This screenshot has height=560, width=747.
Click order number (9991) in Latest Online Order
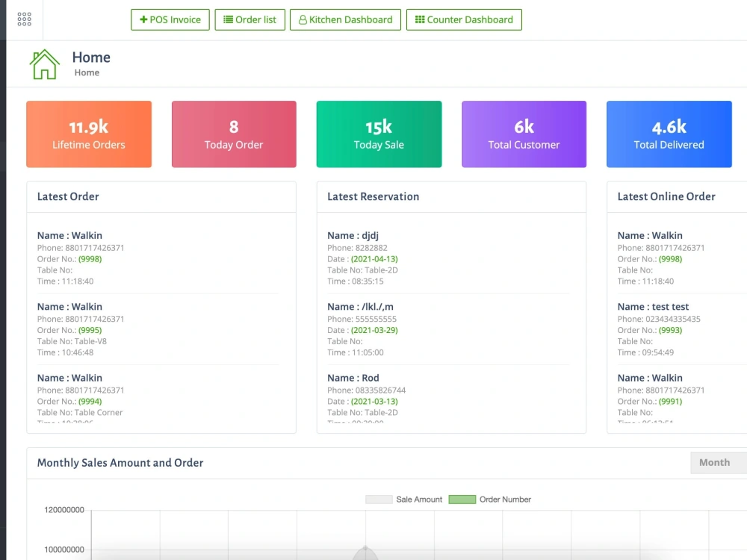[x=670, y=402]
